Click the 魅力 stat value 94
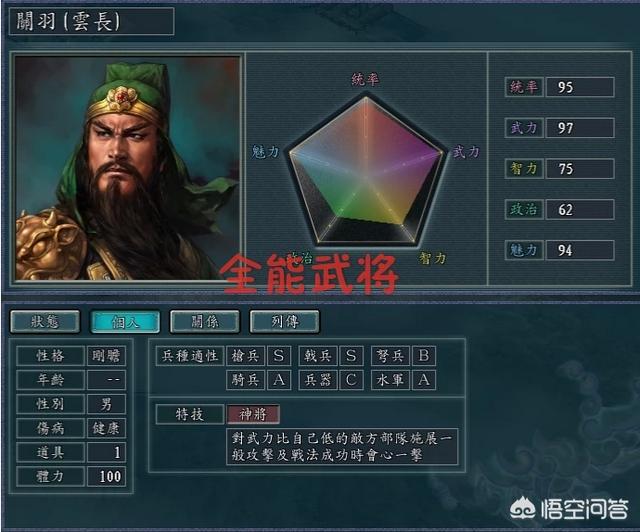 coord(580,250)
